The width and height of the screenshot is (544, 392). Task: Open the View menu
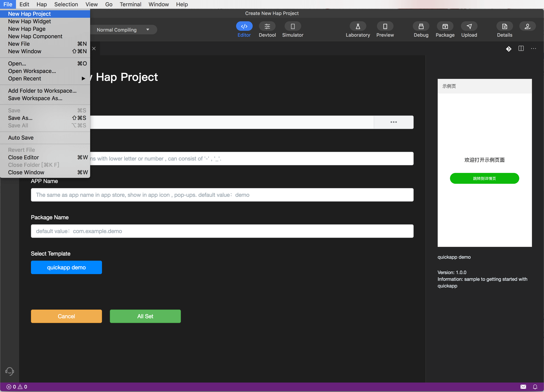tap(92, 4)
